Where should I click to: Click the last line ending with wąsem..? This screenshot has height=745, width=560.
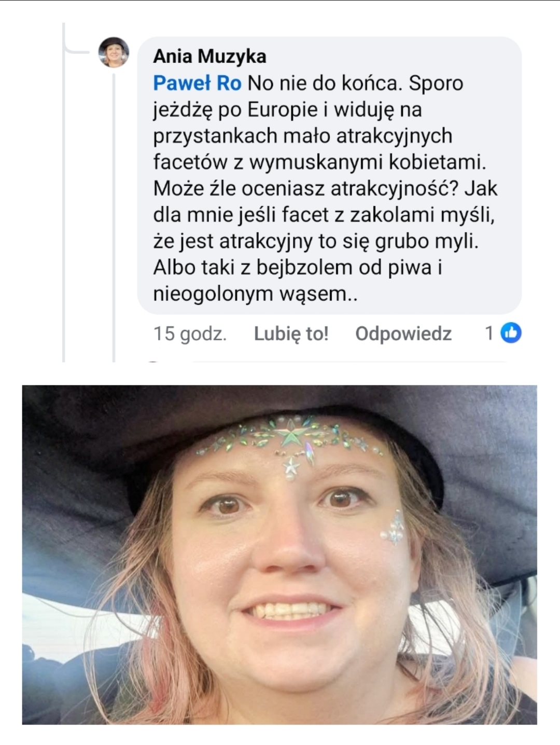(x=255, y=294)
